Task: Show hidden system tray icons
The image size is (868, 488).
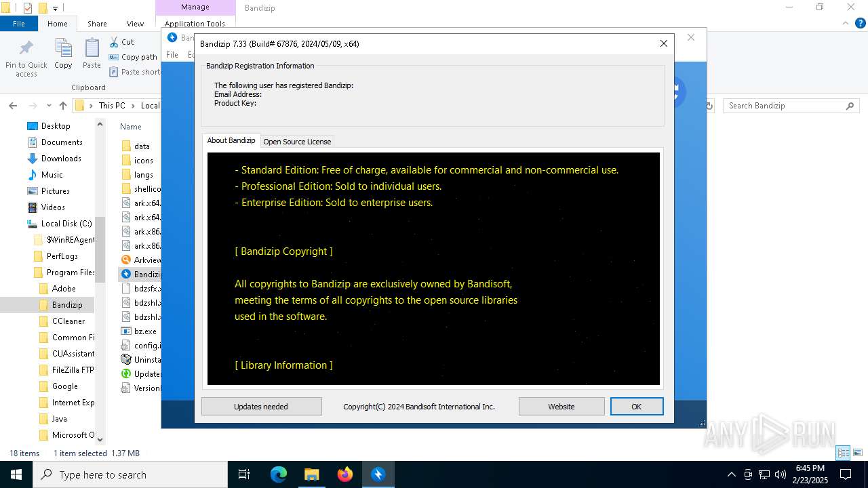Action: (x=731, y=474)
